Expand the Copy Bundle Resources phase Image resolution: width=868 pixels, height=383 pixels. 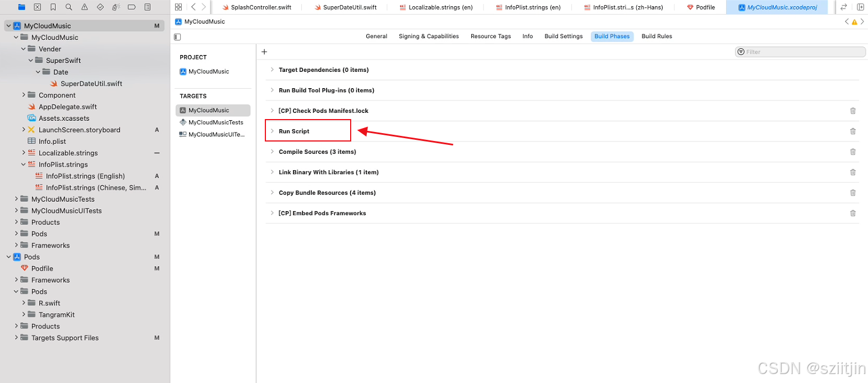272,193
